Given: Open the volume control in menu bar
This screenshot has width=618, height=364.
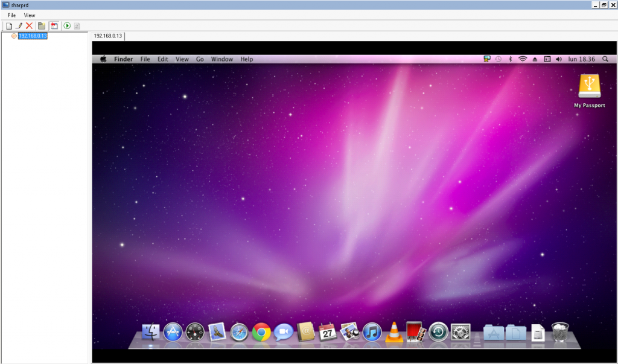Looking at the screenshot, I should pos(558,59).
